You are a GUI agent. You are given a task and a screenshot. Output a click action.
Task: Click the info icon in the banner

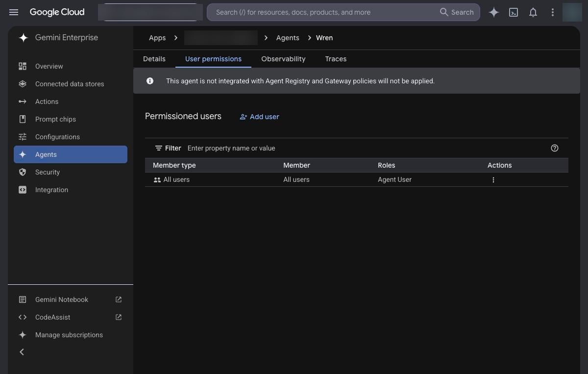pos(150,81)
